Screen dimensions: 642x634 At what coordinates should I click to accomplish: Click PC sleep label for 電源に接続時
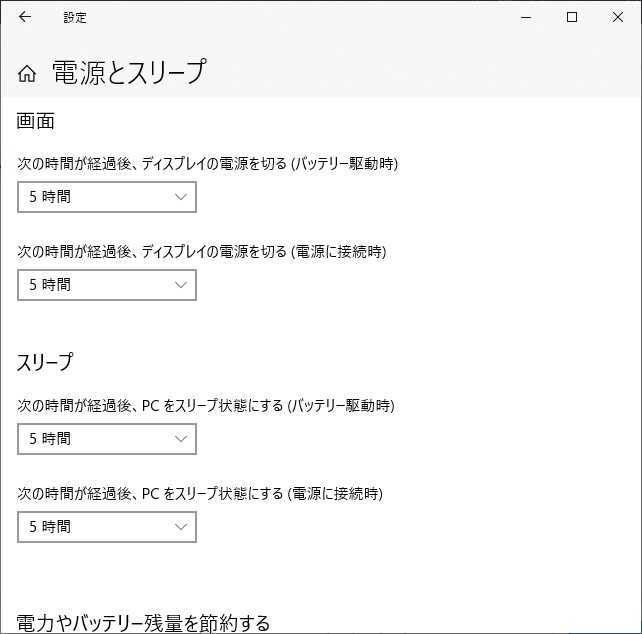pyautogui.click(x=200, y=493)
